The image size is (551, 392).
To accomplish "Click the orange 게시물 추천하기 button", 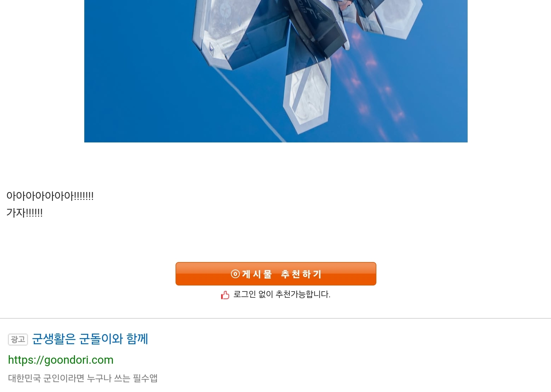I will [x=276, y=274].
